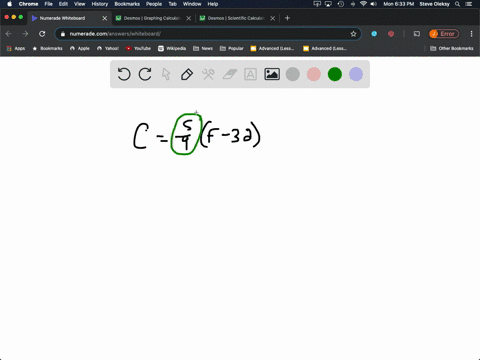480x360 pixels.
Task: Click the undo arrow in whiteboard toolbar
Action: click(124, 74)
